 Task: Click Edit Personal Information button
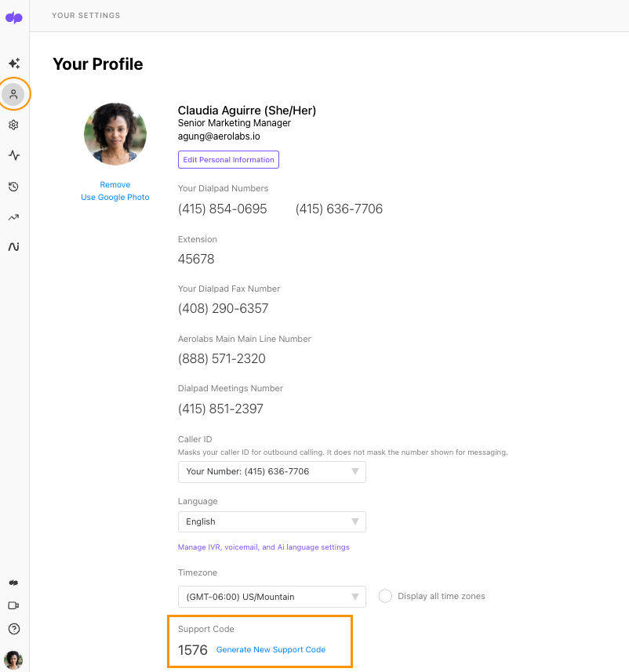tap(228, 159)
